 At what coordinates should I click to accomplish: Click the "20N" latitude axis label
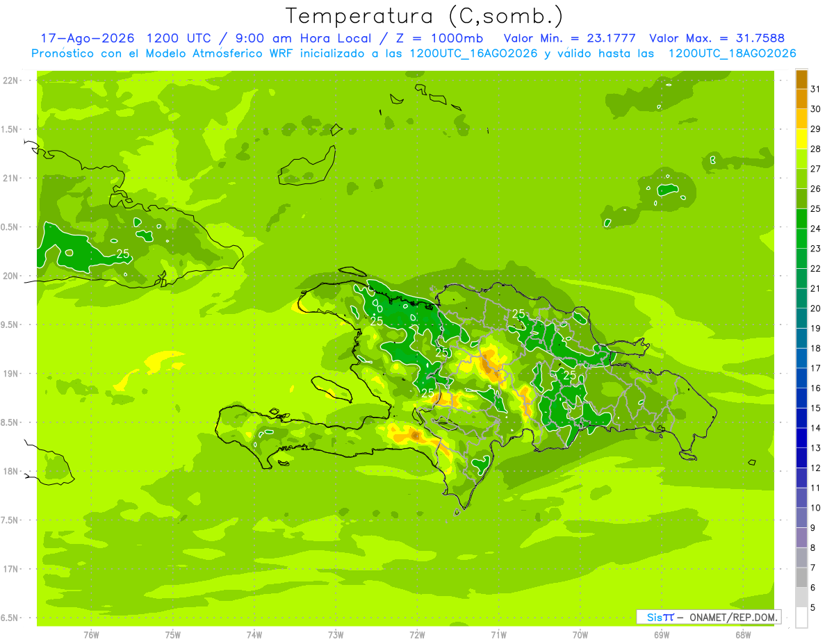(x=12, y=276)
